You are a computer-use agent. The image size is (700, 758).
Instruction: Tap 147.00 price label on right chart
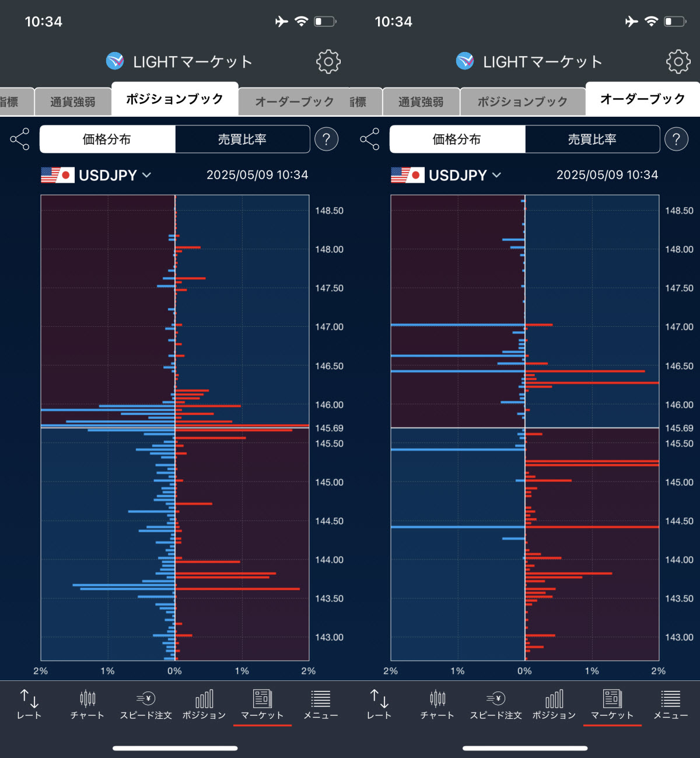pos(679,327)
